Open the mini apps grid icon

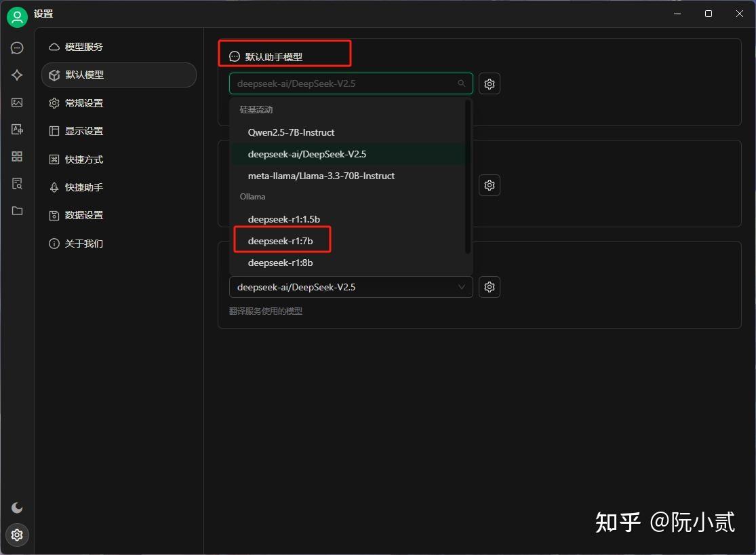click(x=17, y=156)
